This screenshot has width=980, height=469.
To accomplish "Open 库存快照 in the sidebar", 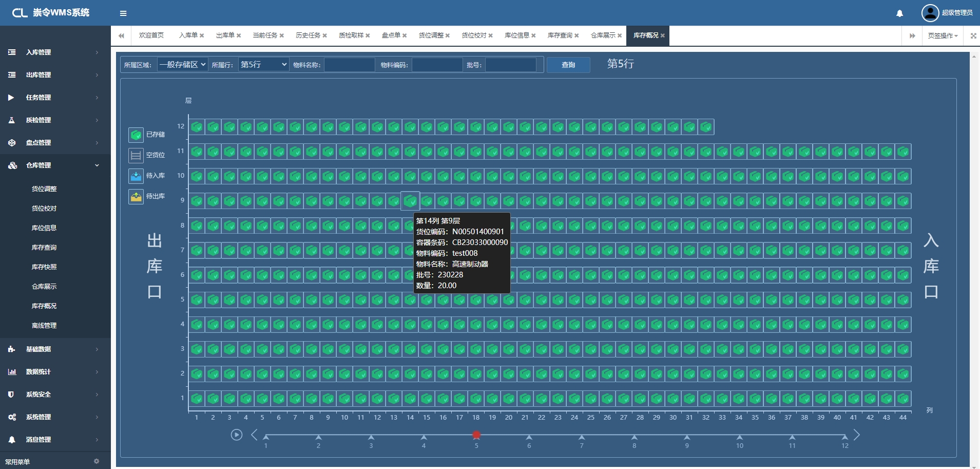I will click(x=44, y=267).
